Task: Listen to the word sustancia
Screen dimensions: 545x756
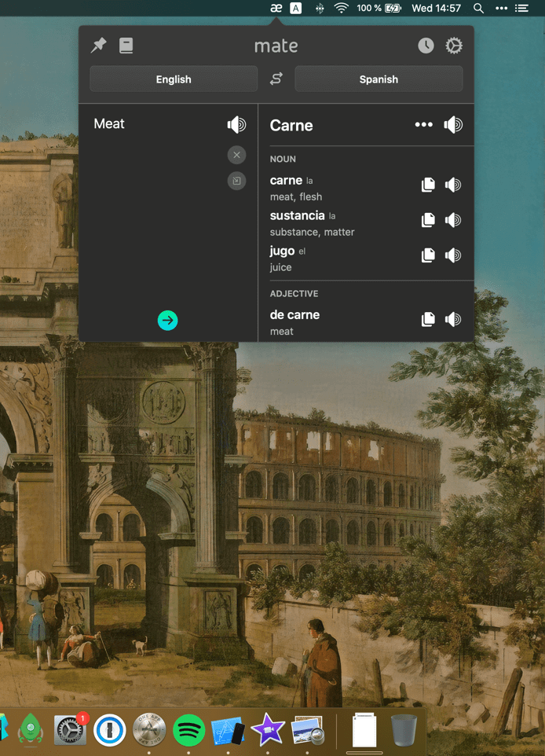Action: pyautogui.click(x=453, y=220)
